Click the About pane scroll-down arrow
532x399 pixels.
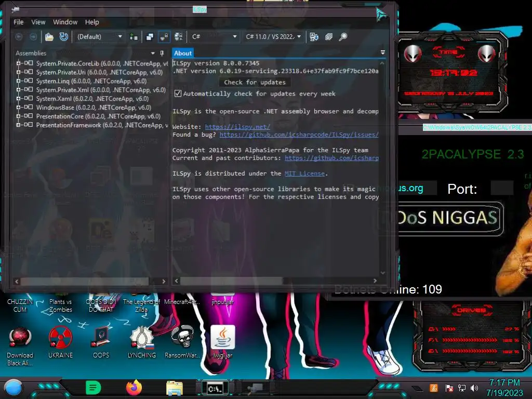[383, 273]
